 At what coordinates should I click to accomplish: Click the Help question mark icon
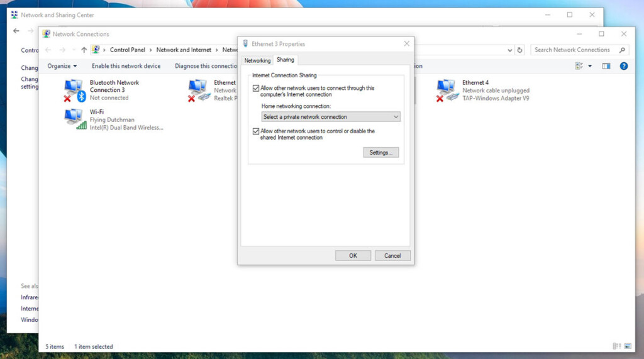(x=623, y=66)
